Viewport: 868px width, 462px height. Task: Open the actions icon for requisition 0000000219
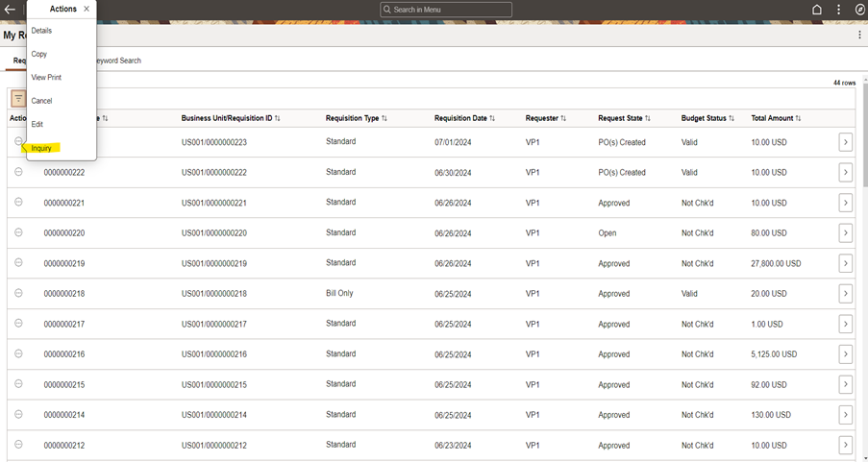pyautogui.click(x=18, y=263)
